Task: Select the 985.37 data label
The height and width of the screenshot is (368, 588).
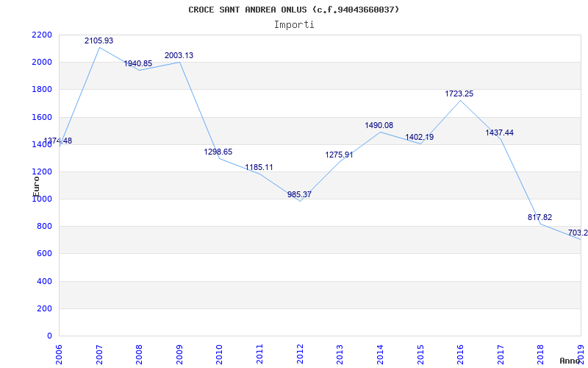Action: coord(299,194)
